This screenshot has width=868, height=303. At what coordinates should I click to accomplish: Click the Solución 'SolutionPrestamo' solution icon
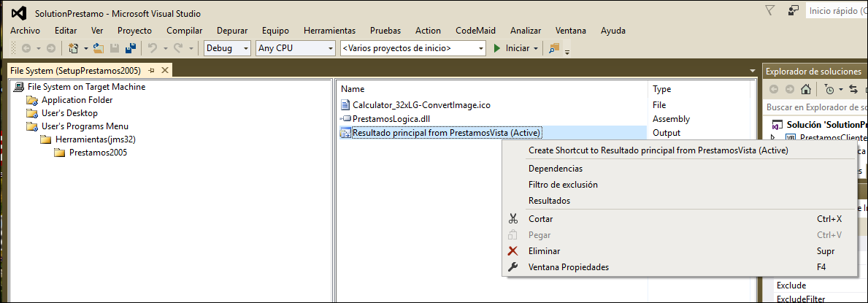click(x=777, y=125)
